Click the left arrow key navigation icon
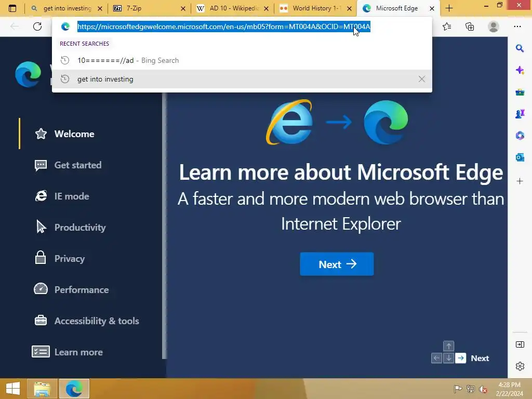Image resolution: width=532 pixels, height=399 pixels. point(436,358)
